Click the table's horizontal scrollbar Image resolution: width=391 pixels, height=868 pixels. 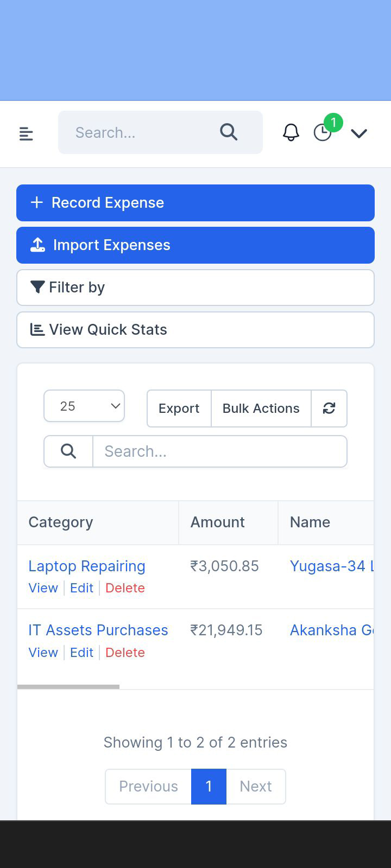click(x=68, y=687)
